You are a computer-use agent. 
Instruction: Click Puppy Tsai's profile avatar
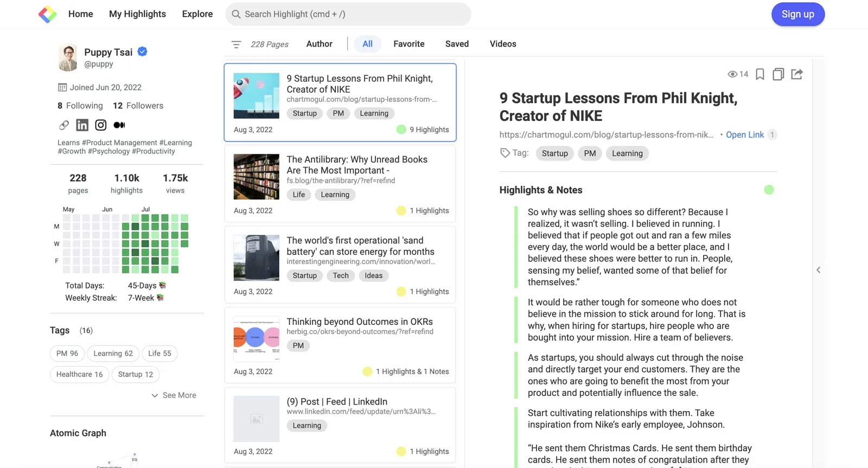pos(68,57)
